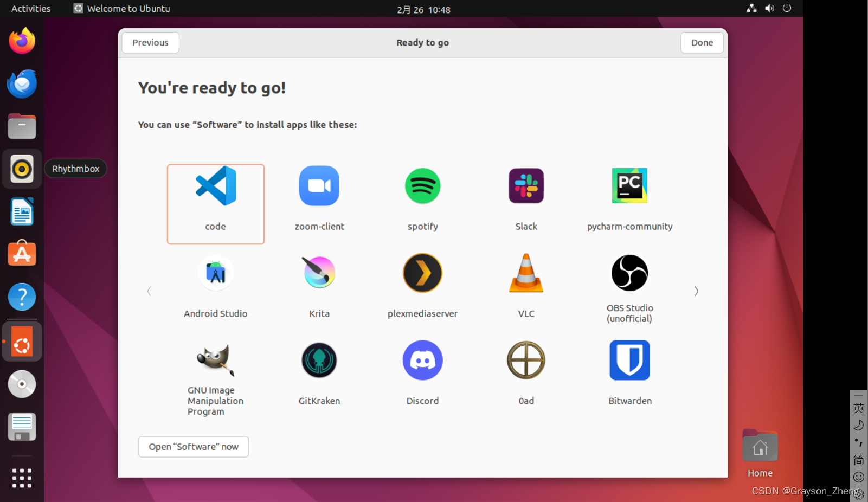The width and height of the screenshot is (868, 502).
Task: Click the Previous button
Action: tap(151, 43)
